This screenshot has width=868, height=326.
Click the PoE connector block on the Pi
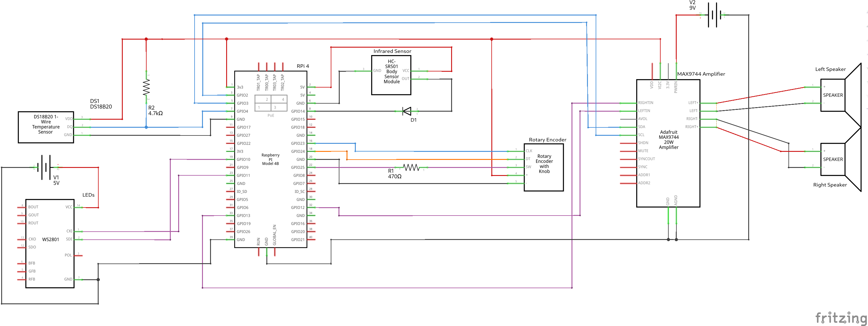271,103
